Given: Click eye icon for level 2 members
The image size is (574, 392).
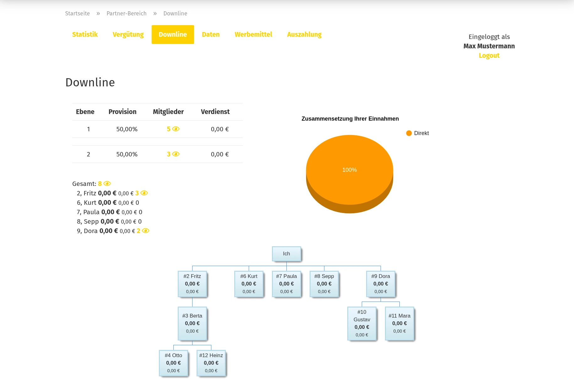Looking at the screenshot, I should (176, 154).
